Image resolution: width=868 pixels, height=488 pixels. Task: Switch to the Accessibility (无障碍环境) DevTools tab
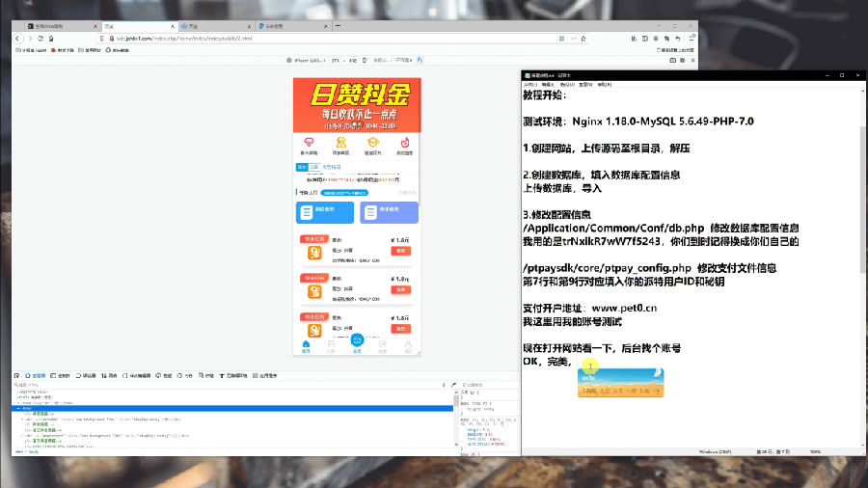point(233,376)
